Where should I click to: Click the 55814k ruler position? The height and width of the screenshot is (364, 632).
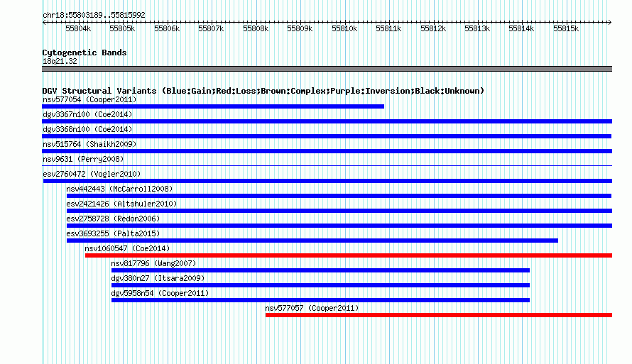pyautogui.click(x=521, y=28)
